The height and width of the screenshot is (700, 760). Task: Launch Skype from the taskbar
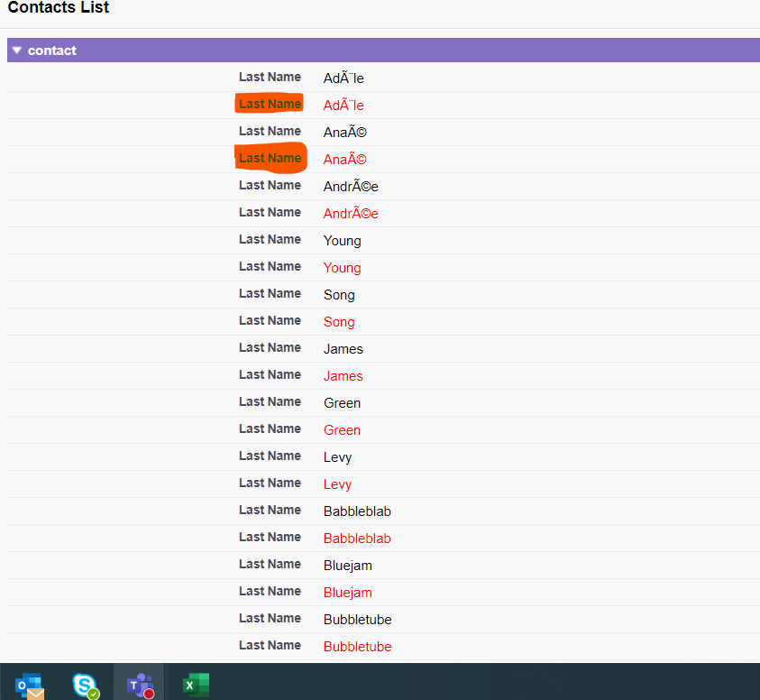coord(85,684)
